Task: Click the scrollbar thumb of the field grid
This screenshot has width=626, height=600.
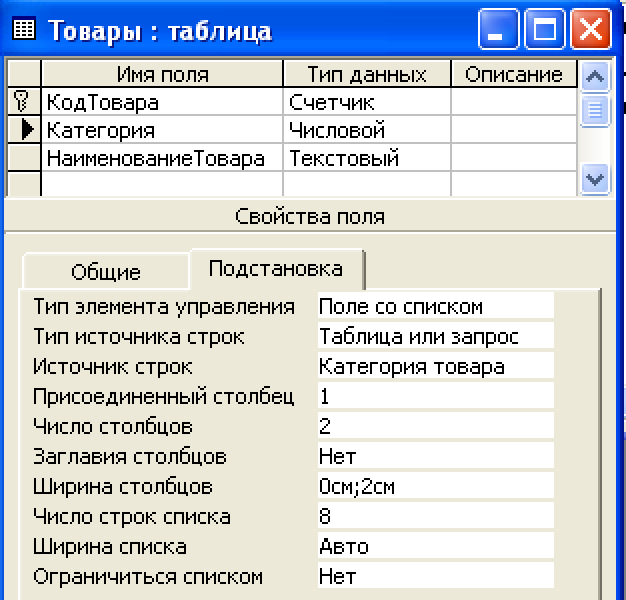Action: [x=594, y=110]
